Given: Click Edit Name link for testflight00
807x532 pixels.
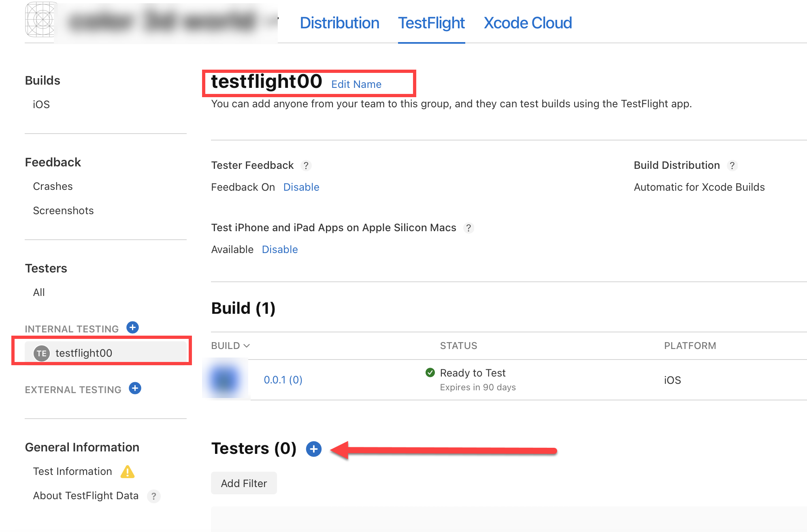Looking at the screenshot, I should (356, 84).
